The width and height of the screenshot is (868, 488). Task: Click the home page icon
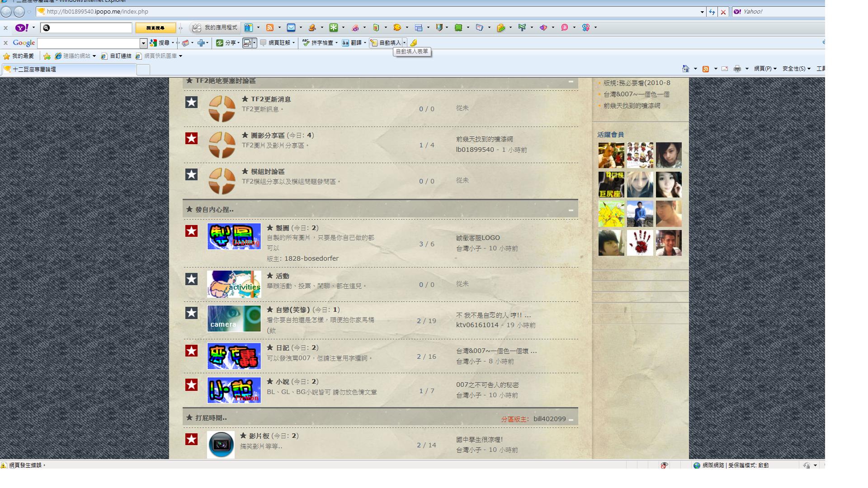pyautogui.click(x=685, y=69)
